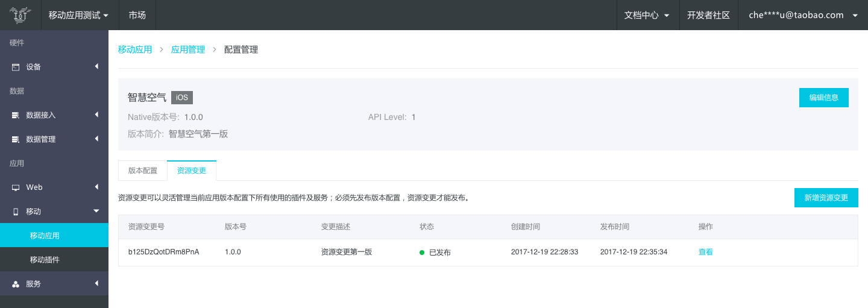868x308 pixels.
Task: Click the Web monitor icon in the sidebar
Action: pos(16,187)
